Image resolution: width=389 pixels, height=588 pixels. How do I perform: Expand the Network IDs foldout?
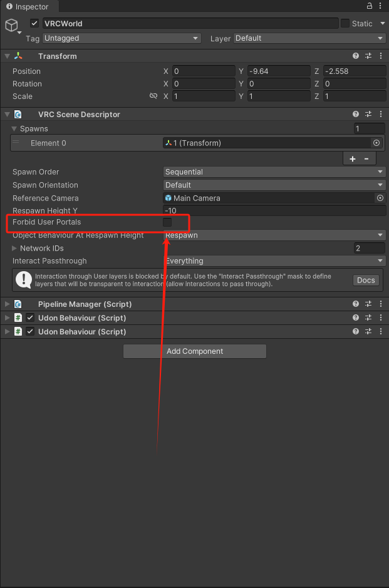coord(14,248)
